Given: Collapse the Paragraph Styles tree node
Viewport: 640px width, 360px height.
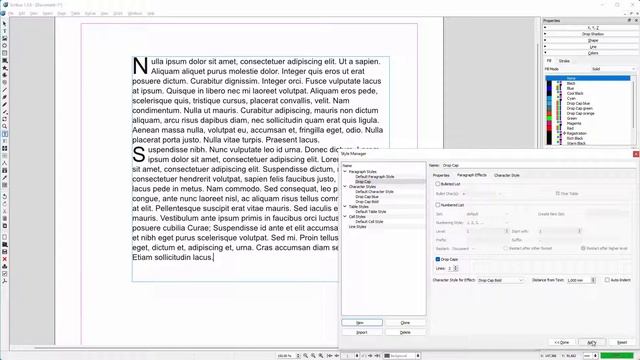Looking at the screenshot, I should (x=345, y=172).
